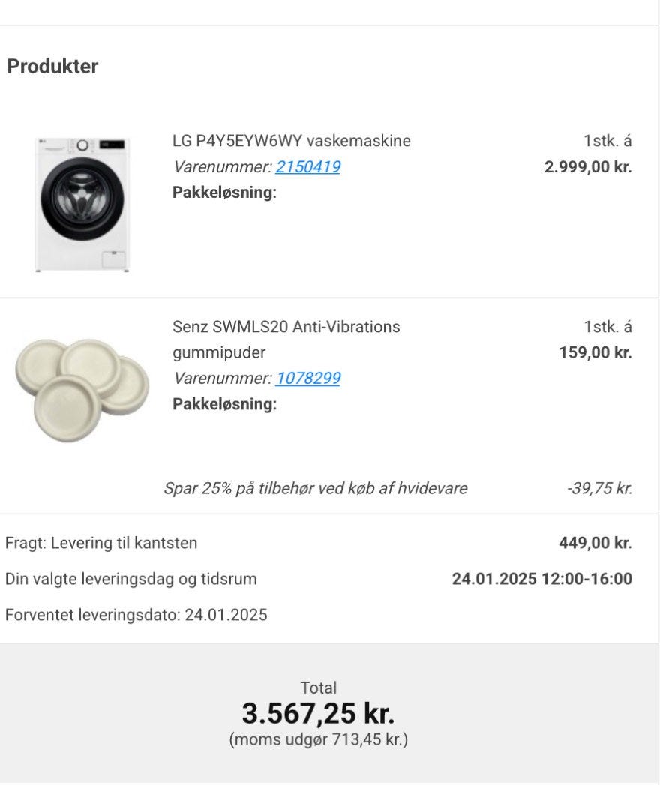This screenshot has height=785, width=672.
Task: Click the LG P4Y5EYW6WY vaskemaskine title
Action: [291, 141]
